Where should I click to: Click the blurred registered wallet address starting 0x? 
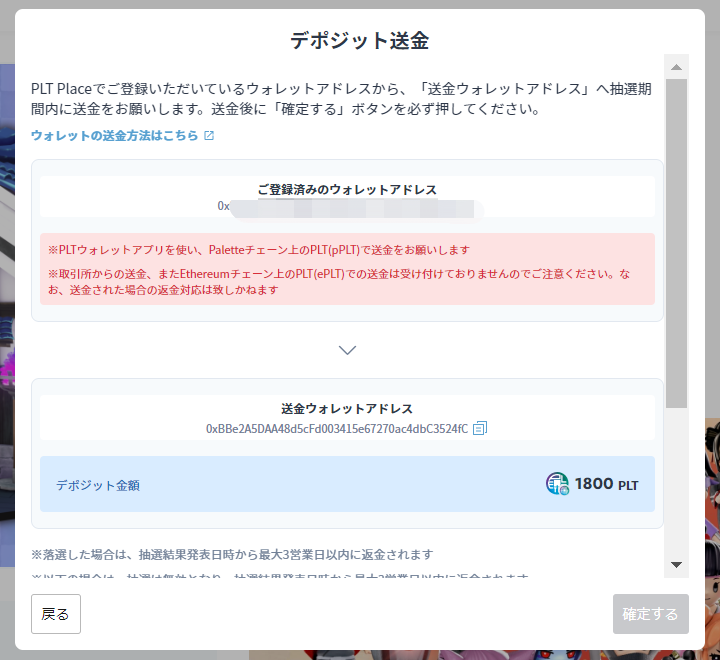(x=349, y=209)
